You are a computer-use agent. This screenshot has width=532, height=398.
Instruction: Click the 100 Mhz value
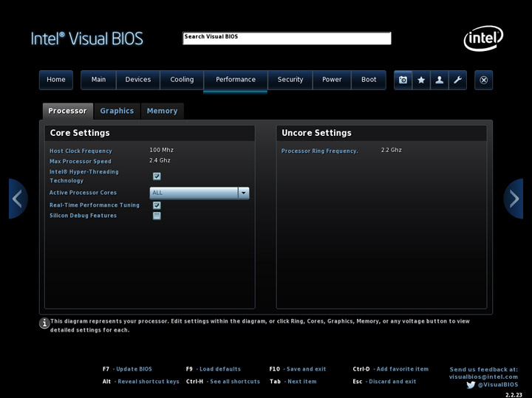click(x=162, y=150)
